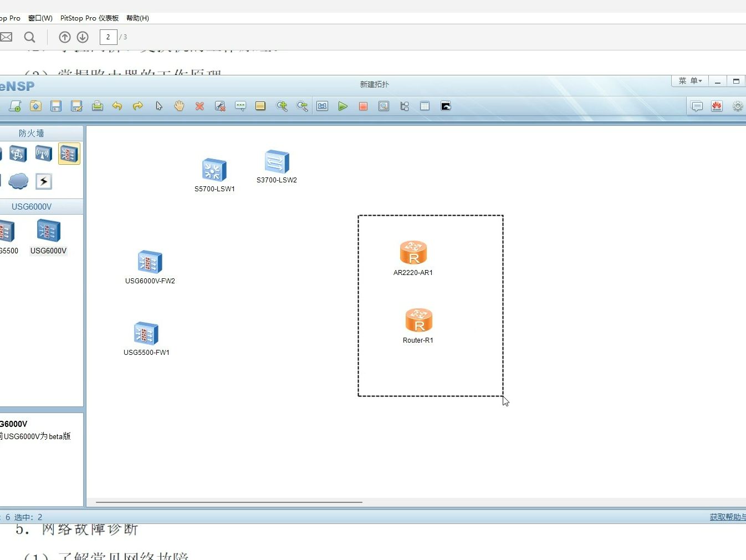This screenshot has height=560, width=746.
Task: Undo the last action in eNSP
Action: tap(117, 106)
